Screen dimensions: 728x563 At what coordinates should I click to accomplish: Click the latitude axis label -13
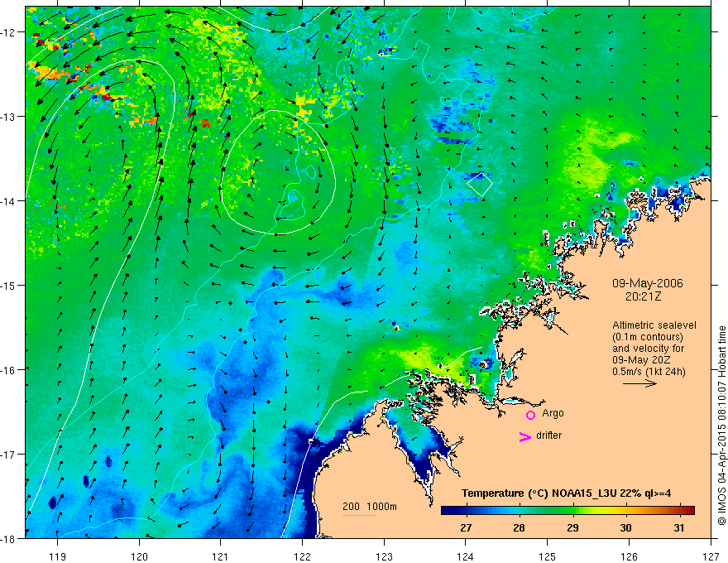pyautogui.click(x=8, y=117)
